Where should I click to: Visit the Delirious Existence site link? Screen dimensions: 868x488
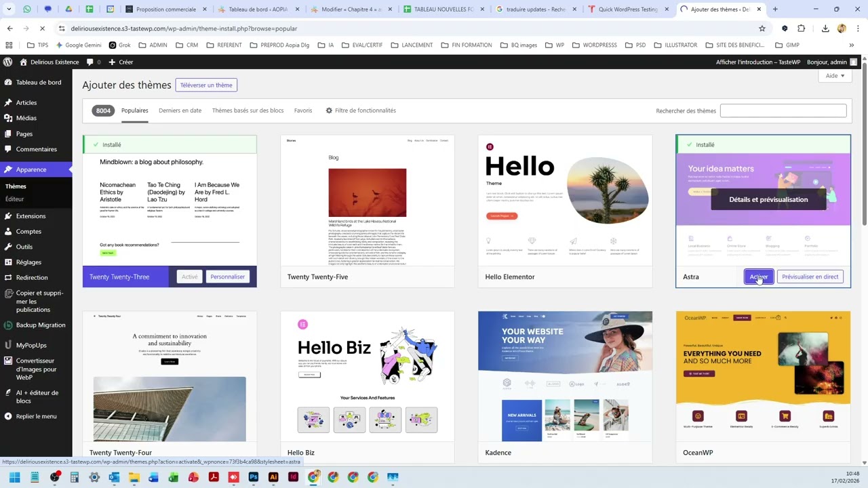click(49, 62)
